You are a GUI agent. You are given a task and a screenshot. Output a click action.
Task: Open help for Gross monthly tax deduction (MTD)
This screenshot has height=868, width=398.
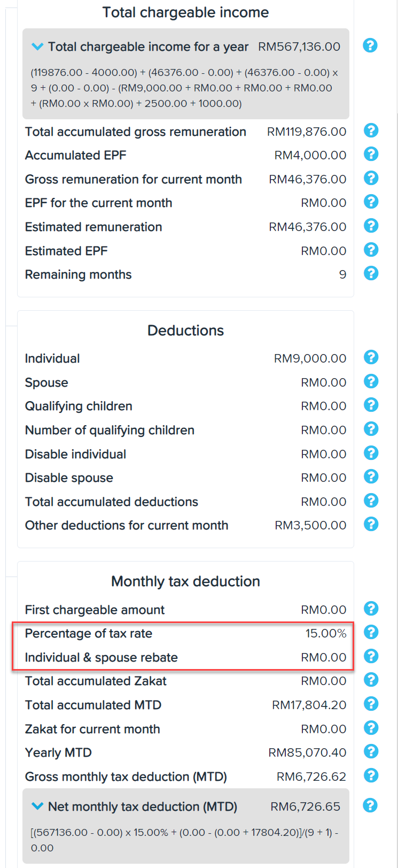pyautogui.click(x=371, y=775)
